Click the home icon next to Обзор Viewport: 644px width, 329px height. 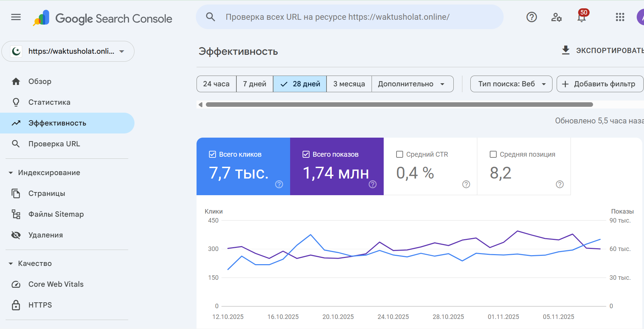pyautogui.click(x=16, y=81)
